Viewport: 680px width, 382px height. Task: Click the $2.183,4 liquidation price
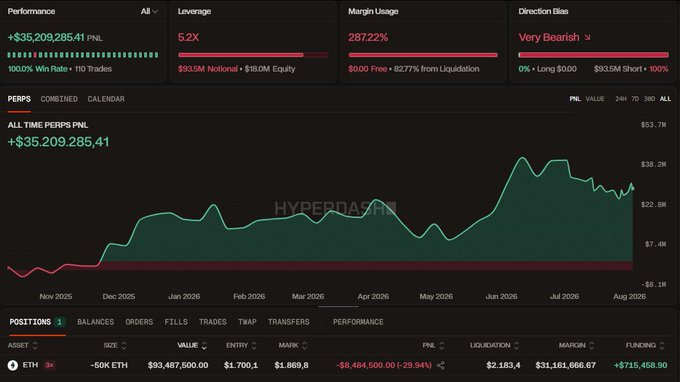pyautogui.click(x=503, y=365)
